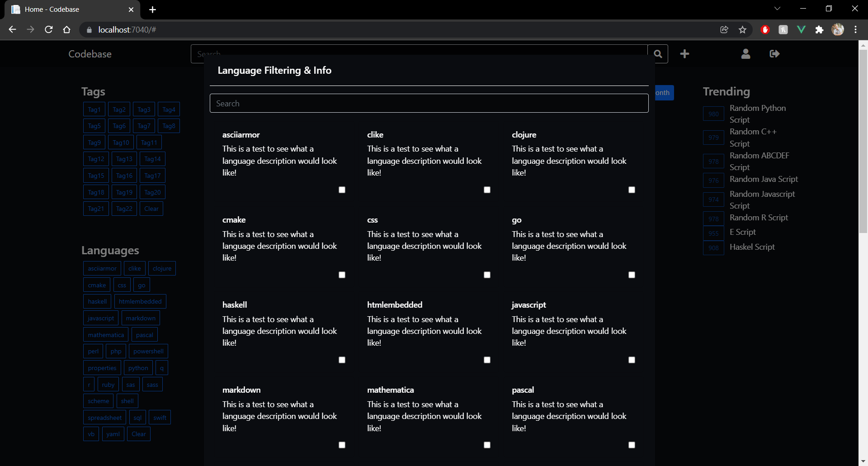Click inside the modal Search field
The height and width of the screenshot is (466, 868).
[429, 103]
